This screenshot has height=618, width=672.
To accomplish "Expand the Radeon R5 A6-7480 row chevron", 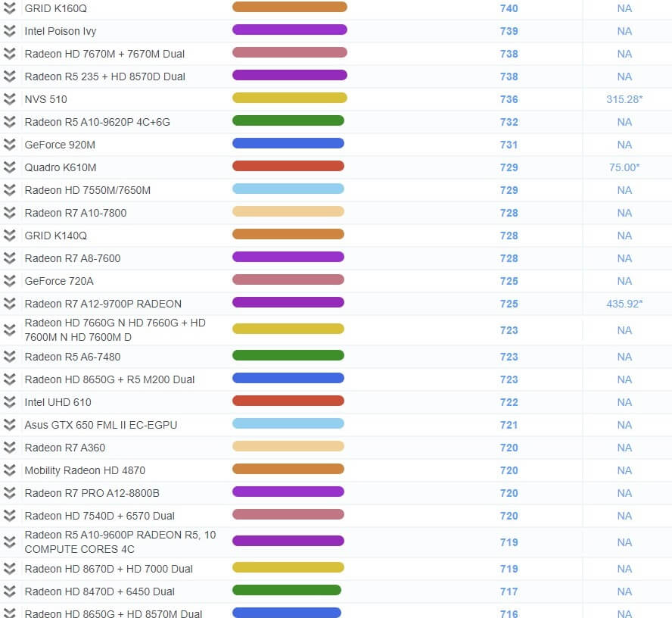I will 9,357.
